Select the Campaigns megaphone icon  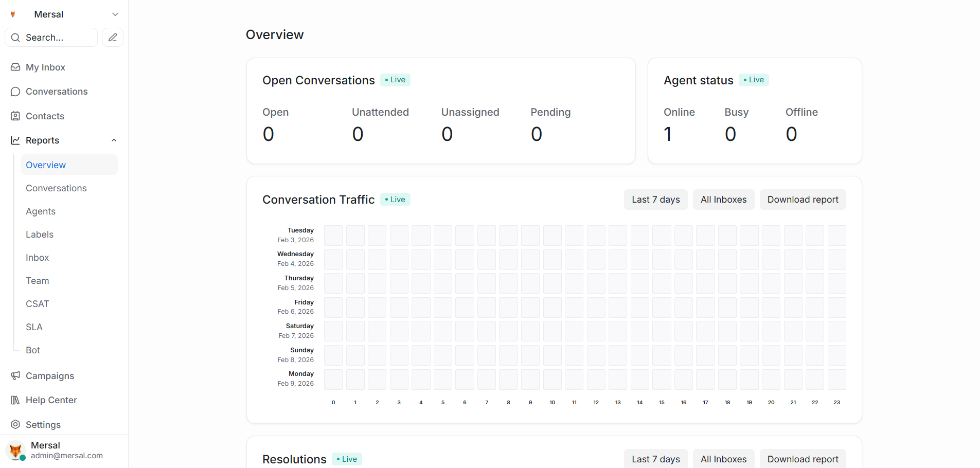[15, 375]
